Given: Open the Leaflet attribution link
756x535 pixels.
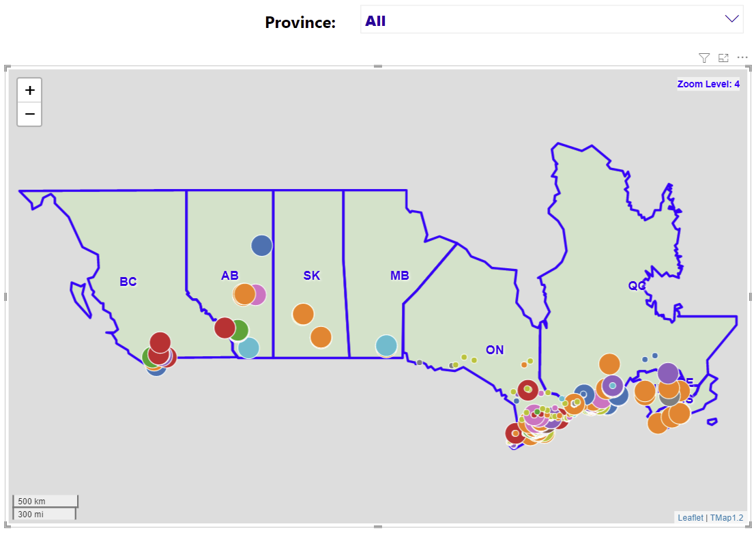Looking at the screenshot, I should tap(690, 517).
